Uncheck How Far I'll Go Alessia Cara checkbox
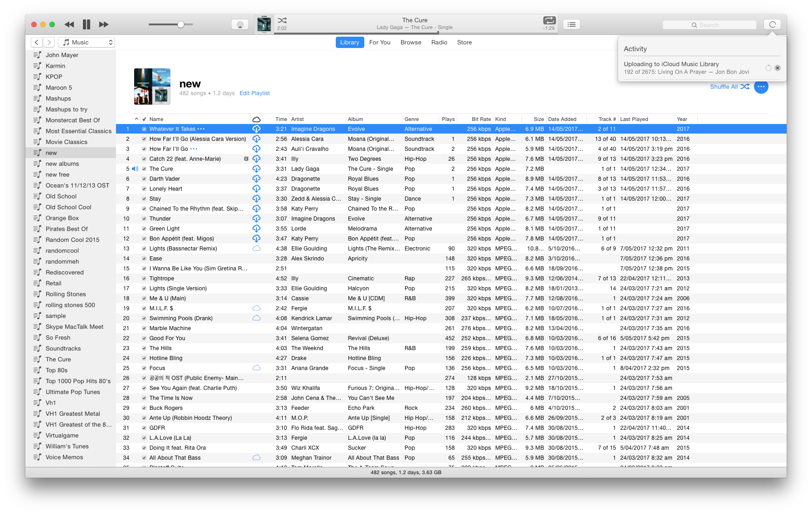This screenshot has width=812, height=514. tap(144, 139)
